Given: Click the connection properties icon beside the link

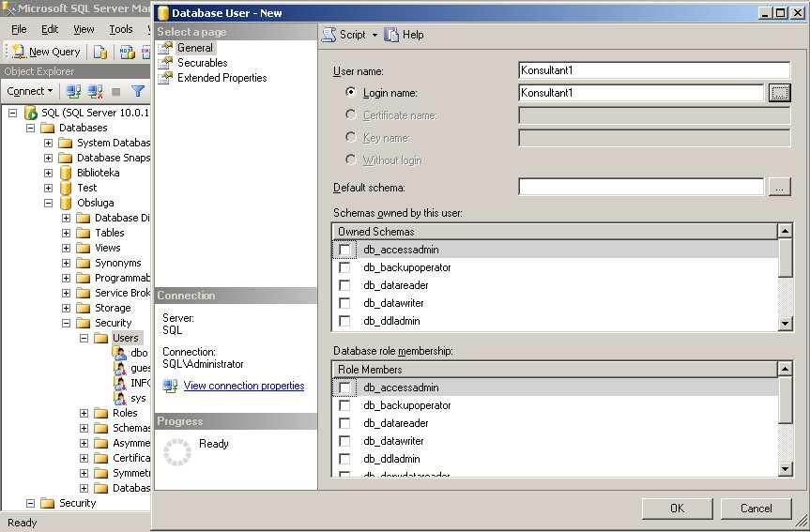Looking at the screenshot, I should coord(170,386).
